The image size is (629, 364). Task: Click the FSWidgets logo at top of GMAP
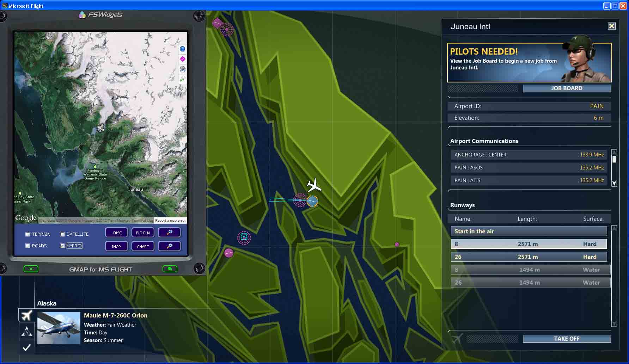coord(101,15)
